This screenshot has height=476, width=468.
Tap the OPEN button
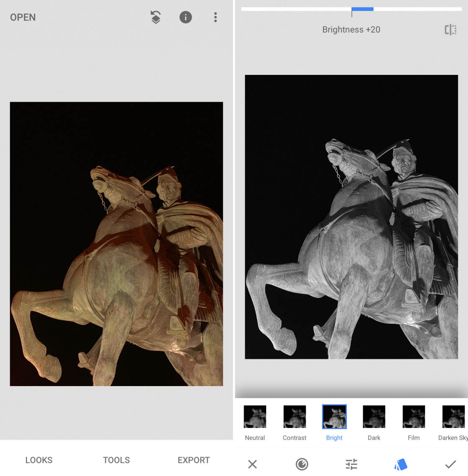point(23,18)
